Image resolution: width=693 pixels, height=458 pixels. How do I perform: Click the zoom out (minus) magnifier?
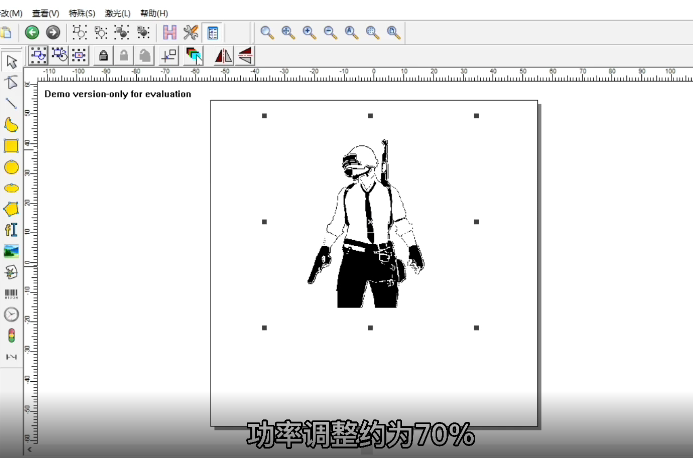point(330,32)
